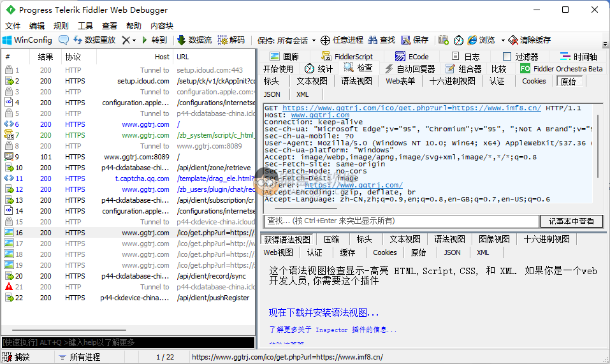The width and height of the screenshot is (610, 364).
Task: Open the ECode tab
Action: (x=412, y=57)
